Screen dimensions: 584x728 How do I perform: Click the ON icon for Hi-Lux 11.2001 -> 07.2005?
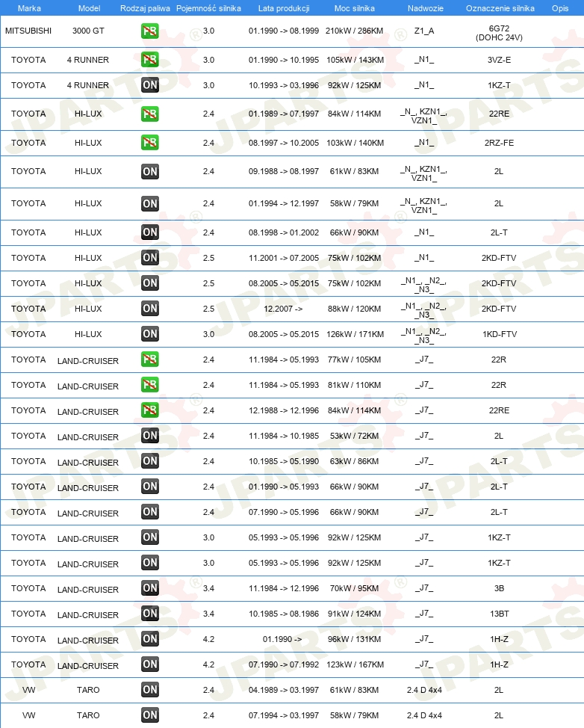(150, 258)
